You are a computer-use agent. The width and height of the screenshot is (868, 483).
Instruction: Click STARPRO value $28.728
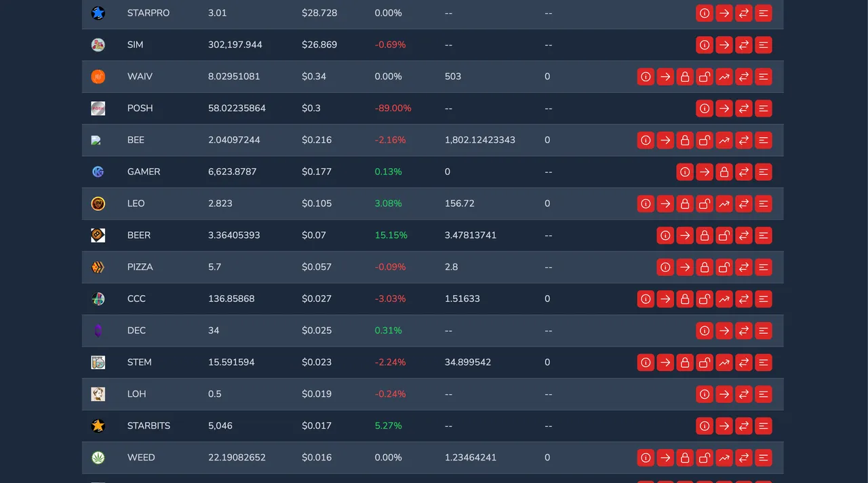tap(319, 13)
